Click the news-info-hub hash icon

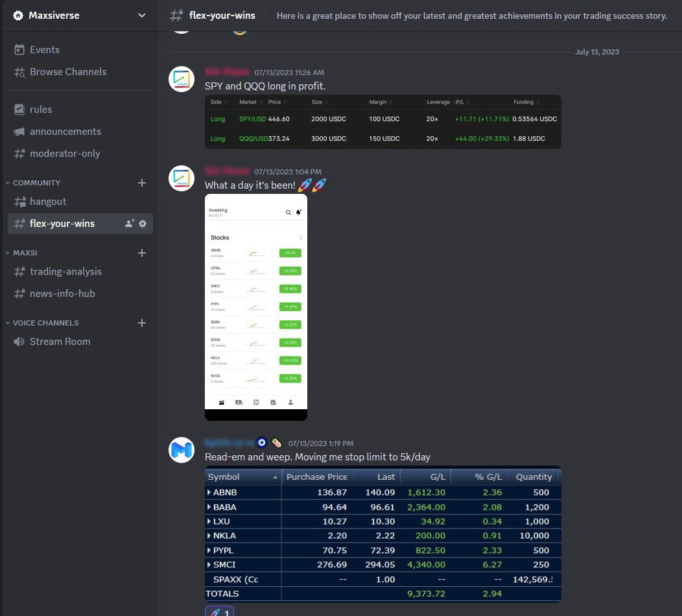pyautogui.click(x=19, y=294)
